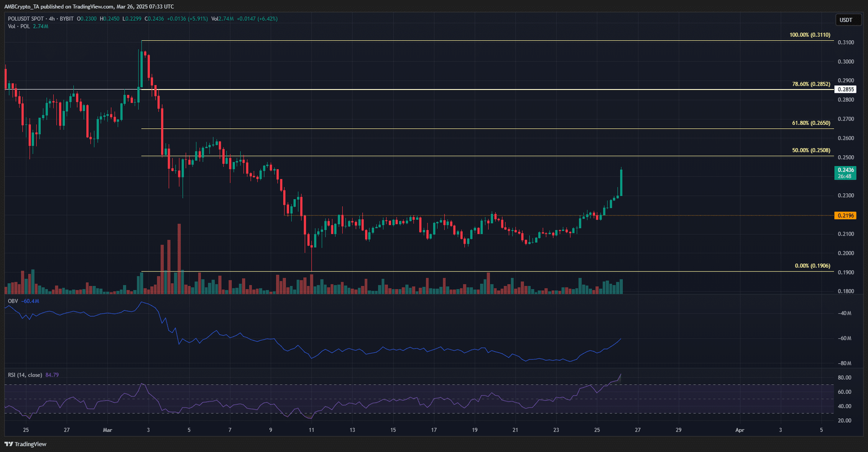Click the latest tall green candlestick
Viewport: 868px width, 452px height.
(x=621, y=182)
